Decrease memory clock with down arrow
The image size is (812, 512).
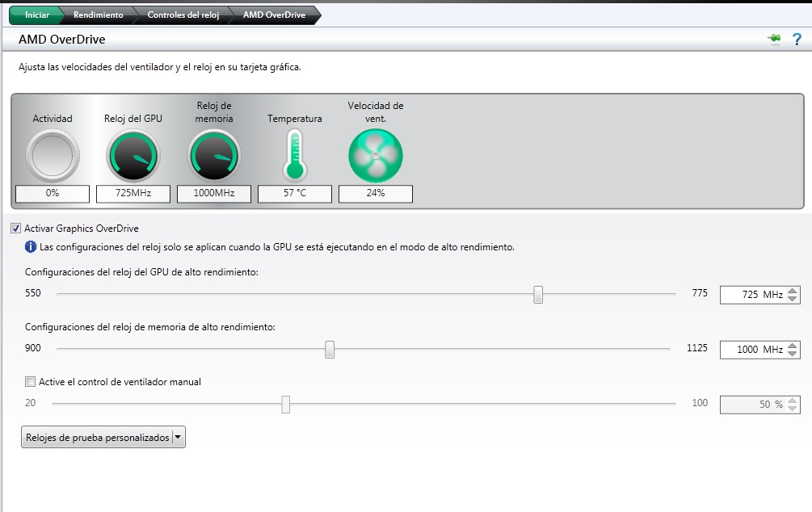click(793, 353)
